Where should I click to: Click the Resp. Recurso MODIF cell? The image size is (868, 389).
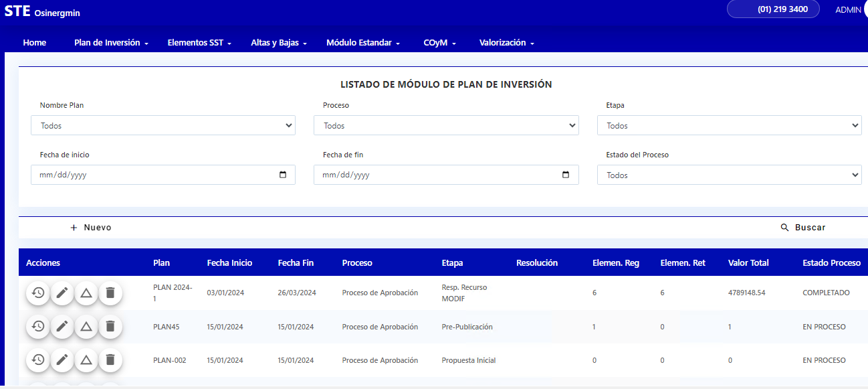[x=465, y=293]
